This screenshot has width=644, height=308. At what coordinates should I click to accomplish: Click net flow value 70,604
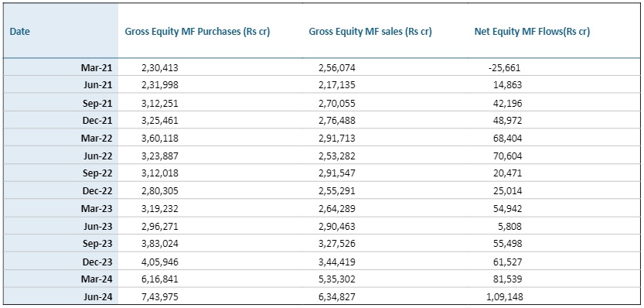(507, 156)
